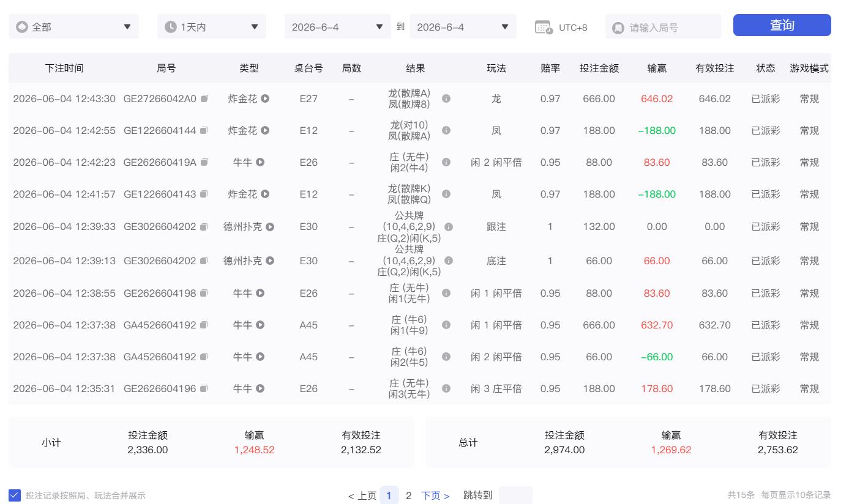Open result info in the 底注 row
Screen dimensions: 849x504
(x=449, y=261)
